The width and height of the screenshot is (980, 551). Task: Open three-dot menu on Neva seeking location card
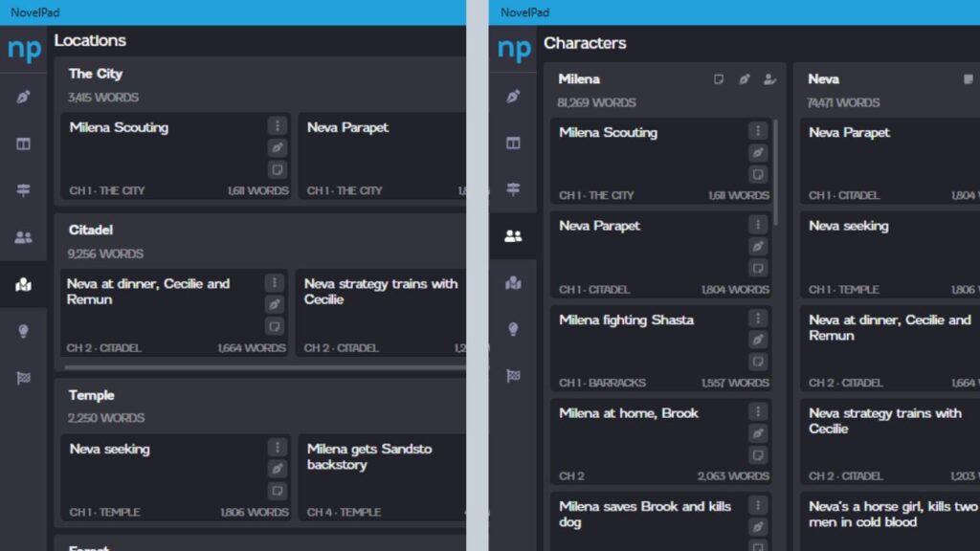pyautogui.click(x=277, y=448)
